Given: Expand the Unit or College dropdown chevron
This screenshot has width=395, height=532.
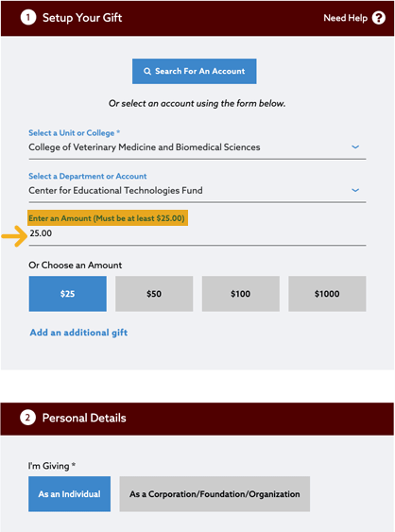Looking at the screenshot, I should point(355,146).
